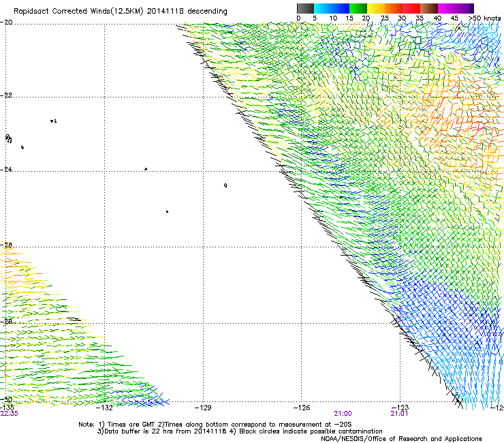The width and height of the screenshot is (504, 443).
Task: Click the green 15-20 knots legend segment
Action: (358, 8)
